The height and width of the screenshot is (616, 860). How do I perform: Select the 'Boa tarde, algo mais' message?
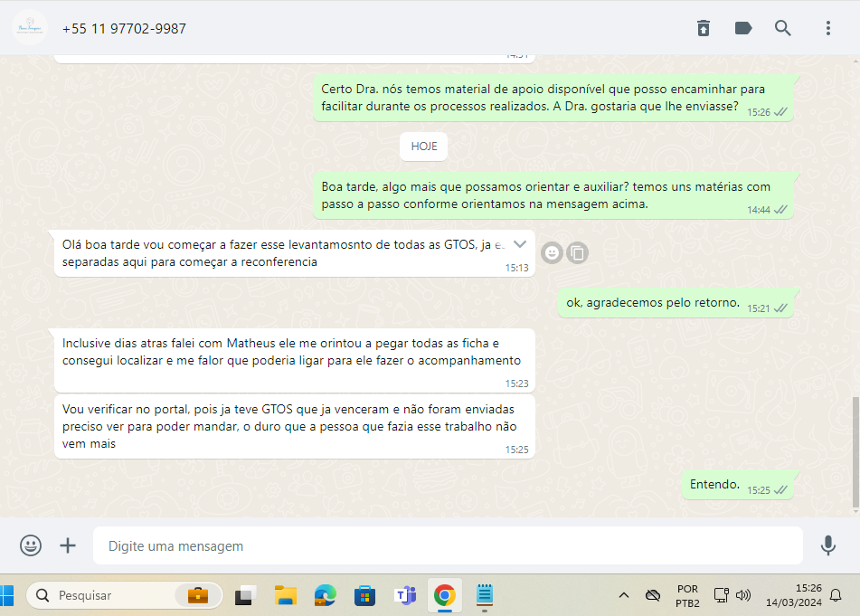[x=553, y=195]
